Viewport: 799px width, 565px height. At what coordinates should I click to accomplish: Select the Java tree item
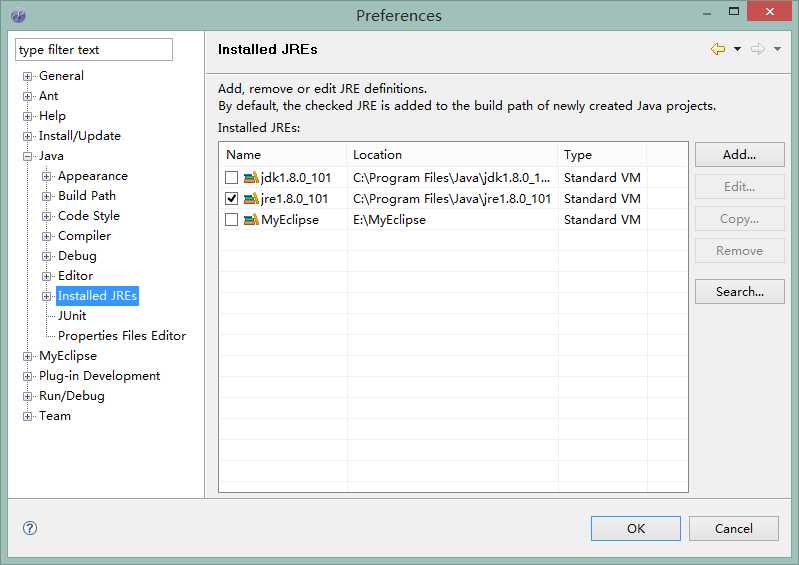[x=51, y=156]
